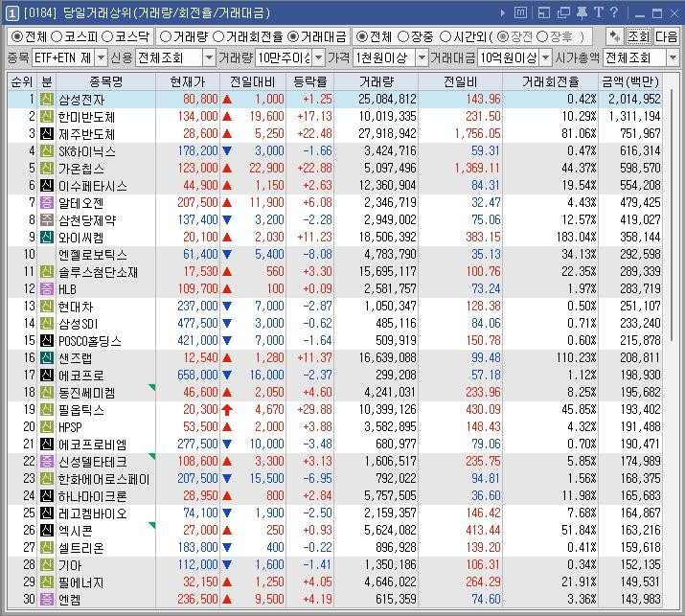Select the 전체 market radio button
The height and width of the screenshot is (616, 685).
click(16, 36)
